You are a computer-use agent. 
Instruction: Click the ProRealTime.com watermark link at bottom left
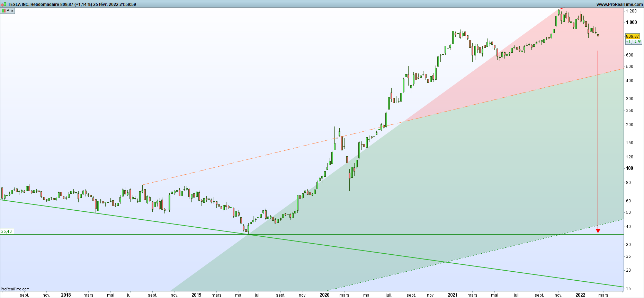point(15,289)
